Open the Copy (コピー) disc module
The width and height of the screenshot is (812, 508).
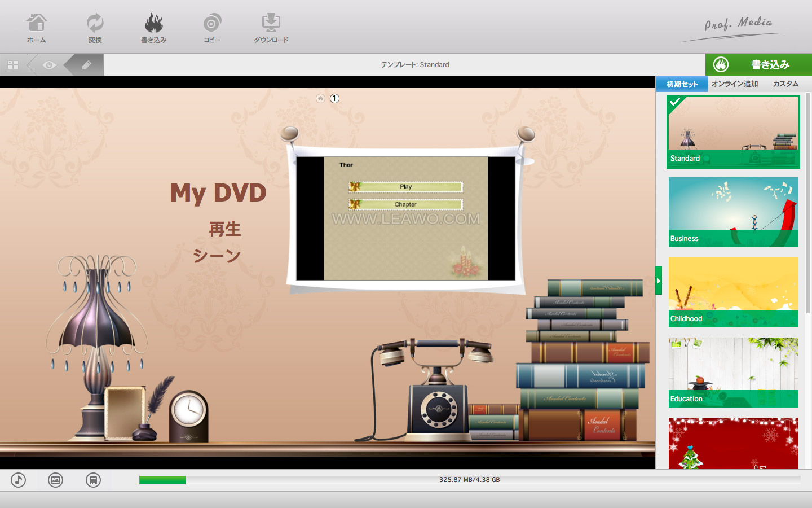point(212,28)
